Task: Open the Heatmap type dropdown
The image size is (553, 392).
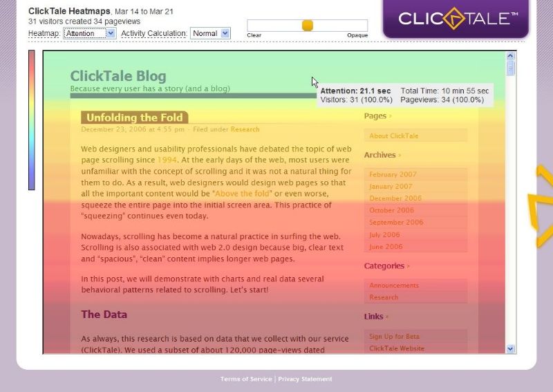Action: 89,33
